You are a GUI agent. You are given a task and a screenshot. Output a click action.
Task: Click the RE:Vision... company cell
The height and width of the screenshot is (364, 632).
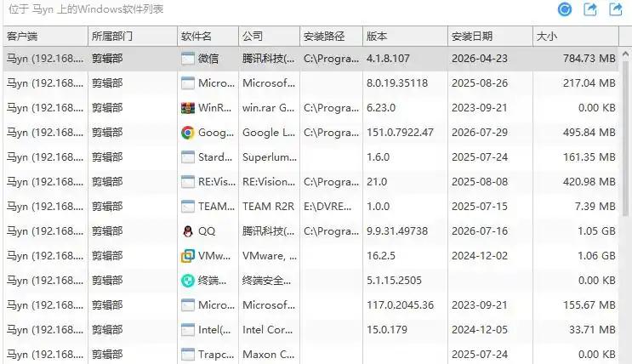[x=269, y=182]
